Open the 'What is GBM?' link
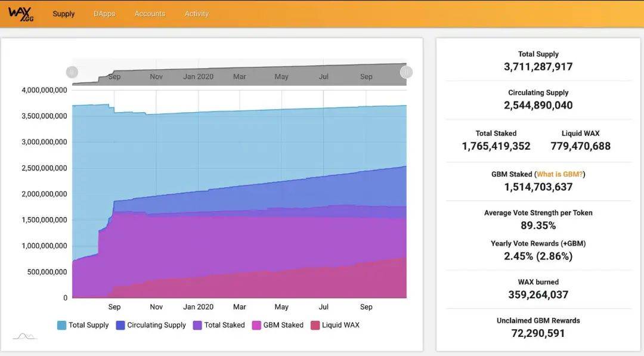Viewport: 644px width, 356px height. 560,174
